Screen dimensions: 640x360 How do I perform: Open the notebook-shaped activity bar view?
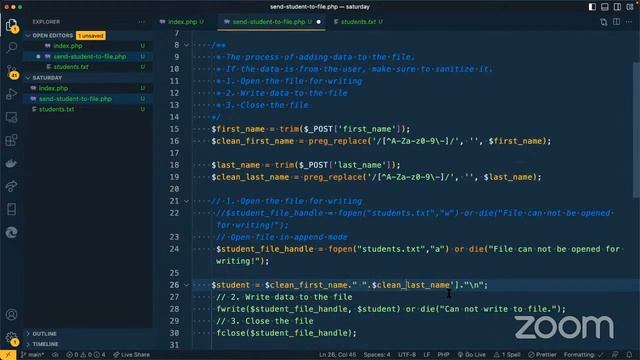11,209
